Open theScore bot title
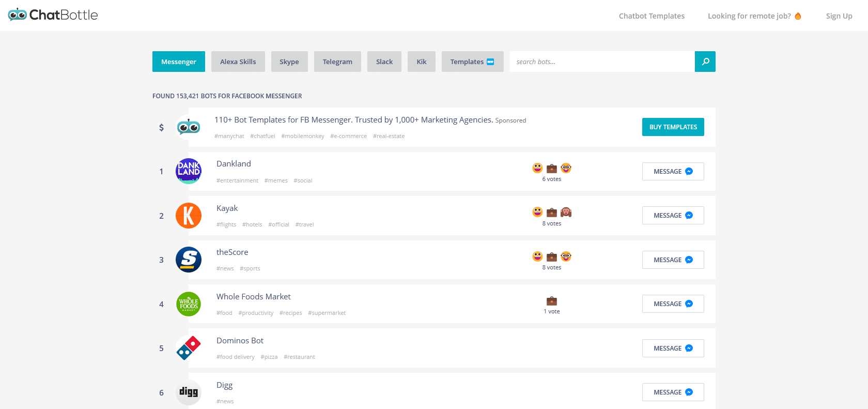Image resolution: width=868 pixels, height=409 pixels. pyautogui.click(x=232, y=252)
